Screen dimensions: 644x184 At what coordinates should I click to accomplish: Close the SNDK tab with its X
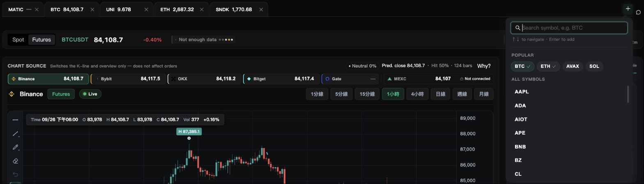coord(261,9)
